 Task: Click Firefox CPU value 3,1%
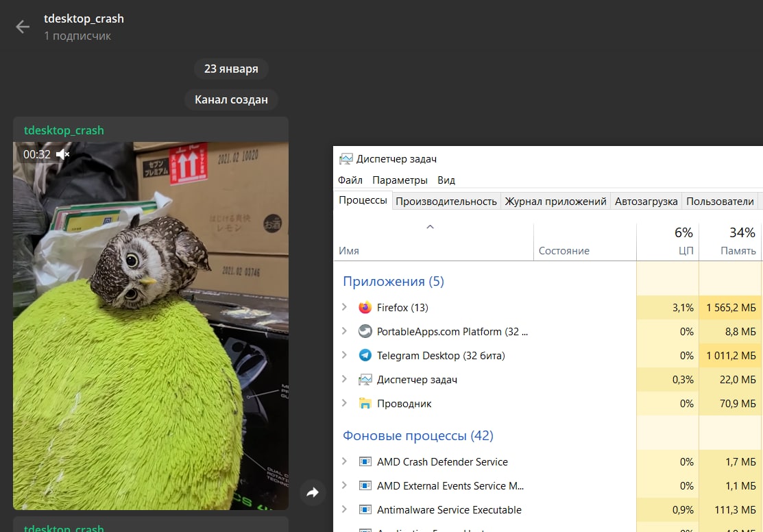point(683,308)
